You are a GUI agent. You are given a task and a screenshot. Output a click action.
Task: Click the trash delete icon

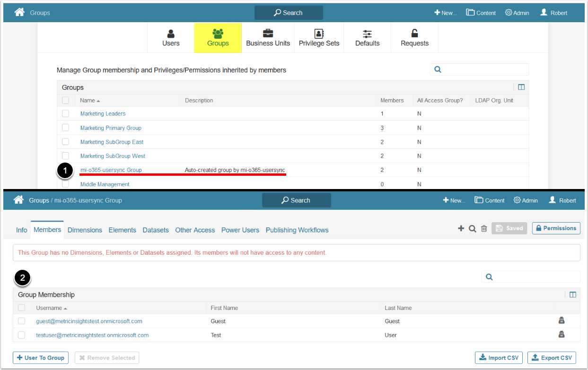(483, 228)
